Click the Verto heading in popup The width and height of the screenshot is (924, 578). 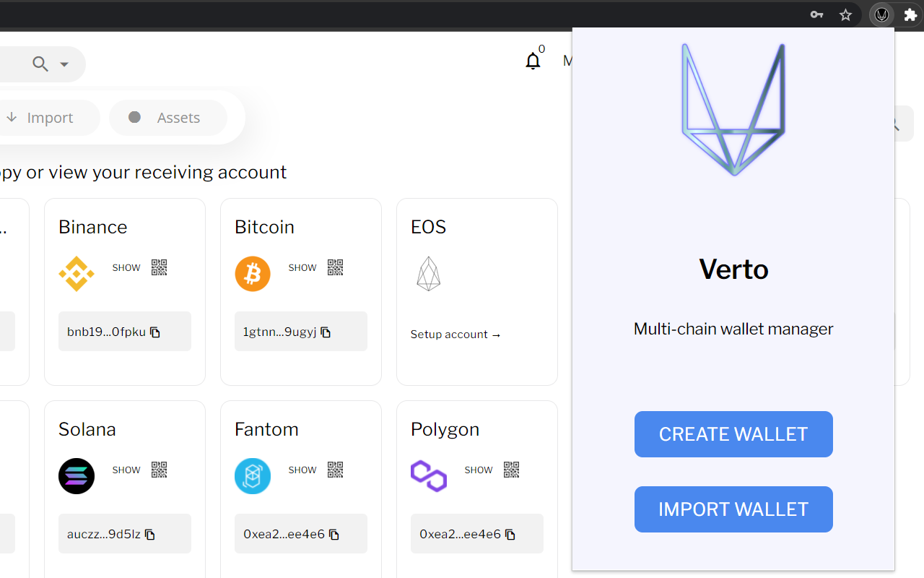(x=733, y=269)
